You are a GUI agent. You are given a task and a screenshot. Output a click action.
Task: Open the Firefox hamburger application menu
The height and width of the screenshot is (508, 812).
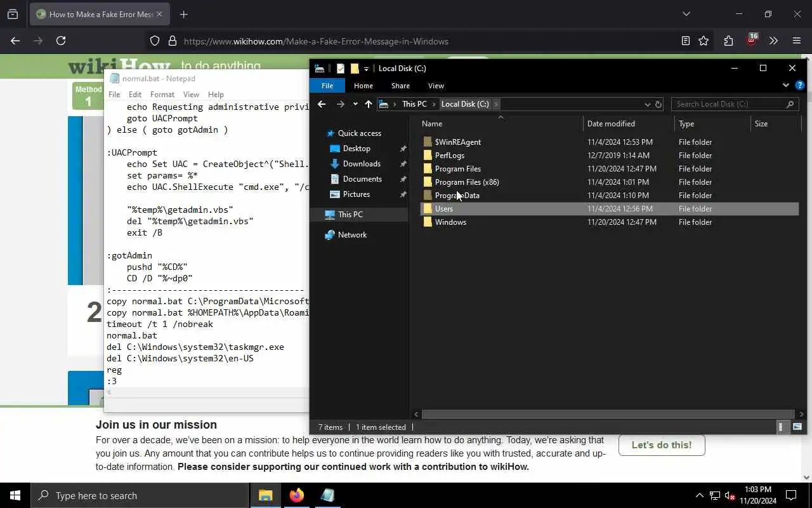(797, 41)
